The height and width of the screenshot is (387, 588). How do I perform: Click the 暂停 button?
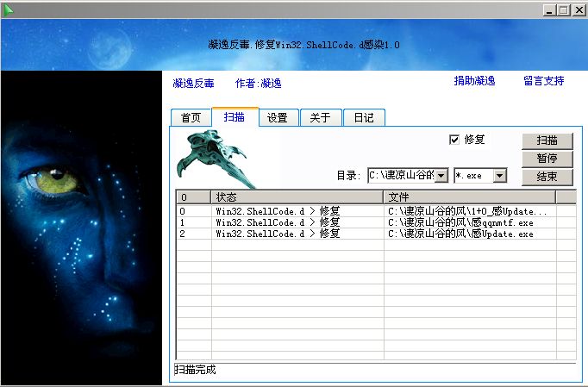547,159
